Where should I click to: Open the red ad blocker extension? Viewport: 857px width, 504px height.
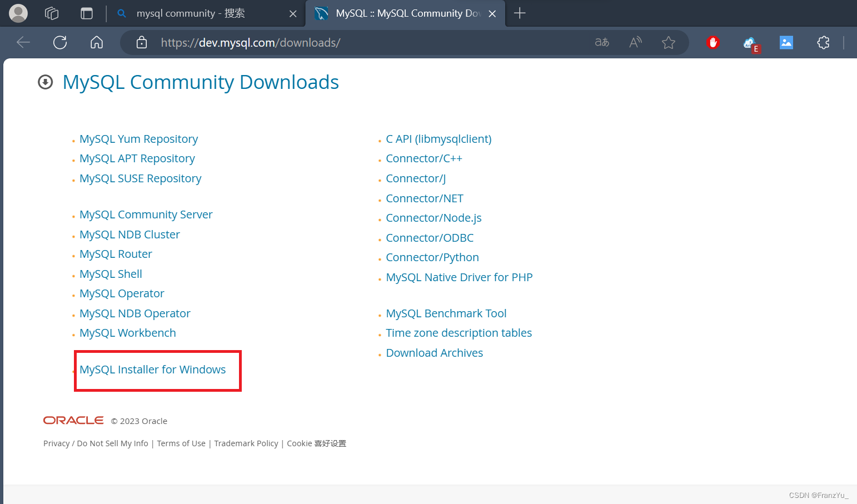(713, 42)
